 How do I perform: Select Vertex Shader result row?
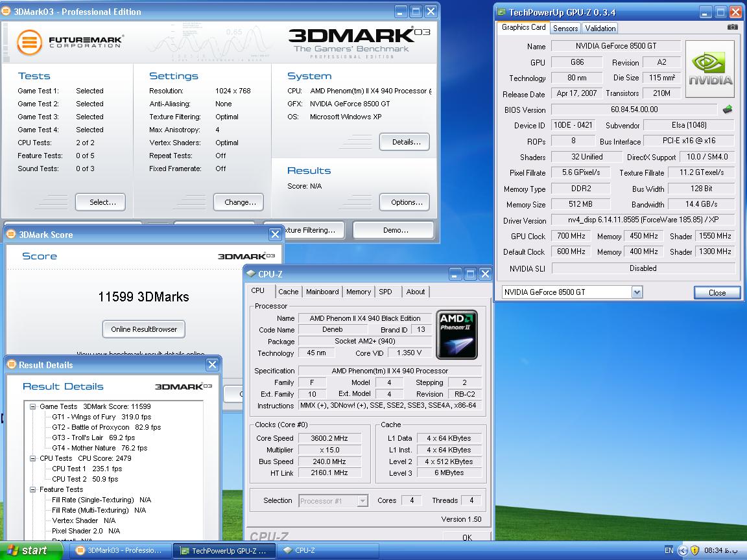click(x=84, y=521)
